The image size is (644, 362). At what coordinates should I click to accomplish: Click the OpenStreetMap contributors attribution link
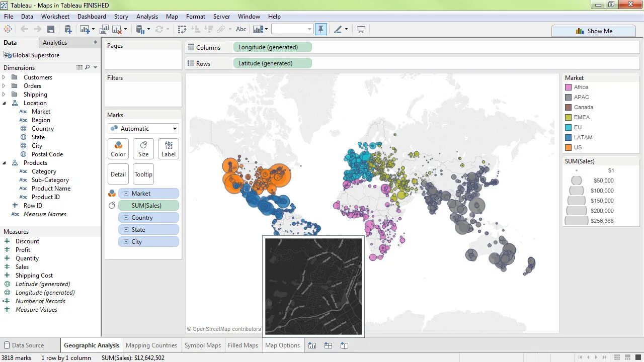(224, 329)
